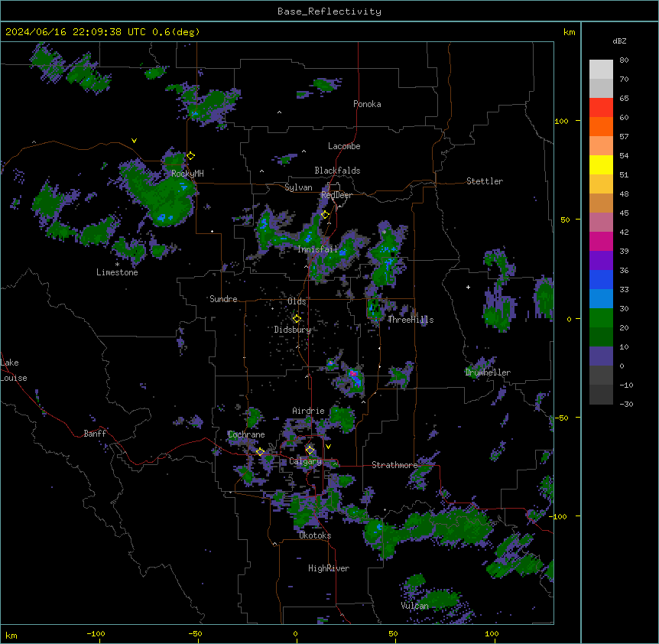The height and width of the screenshot is (644, 659).
Task: Click the -30 value on dBZ legend
Action: [x=626, y=405]
